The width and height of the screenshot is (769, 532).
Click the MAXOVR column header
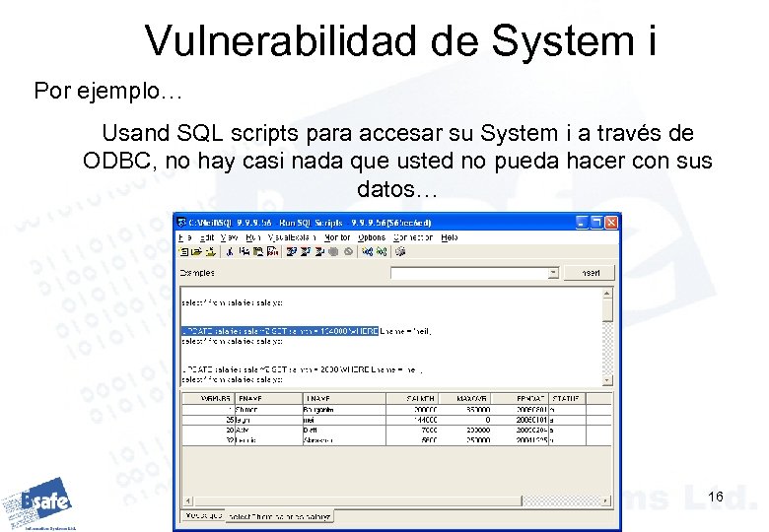point(464,399)
